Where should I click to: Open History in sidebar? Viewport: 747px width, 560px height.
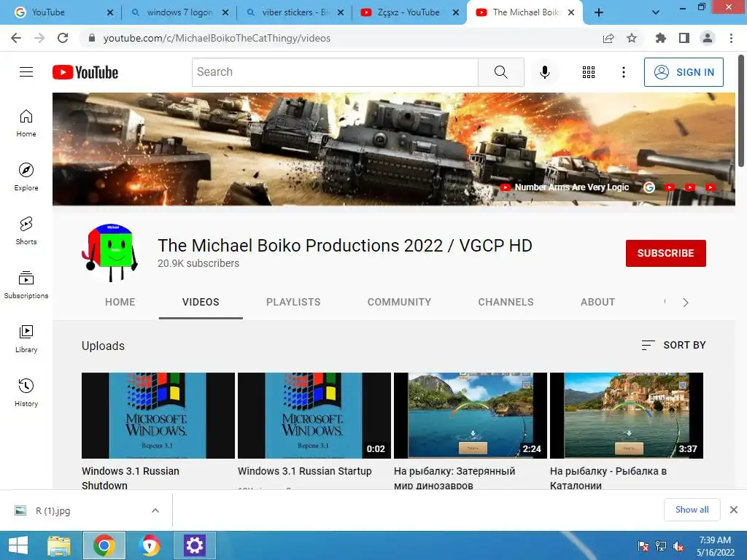pos(26,393)
